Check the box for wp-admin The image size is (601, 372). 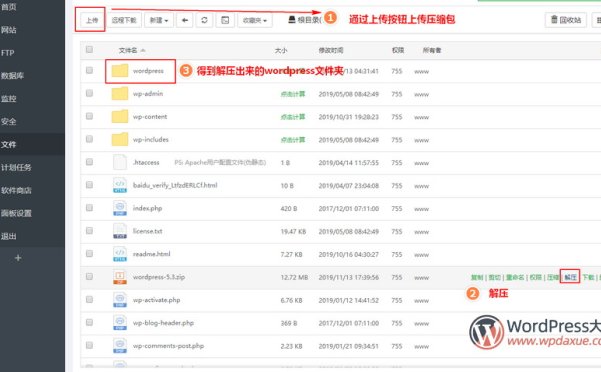[x=89, y=93]
